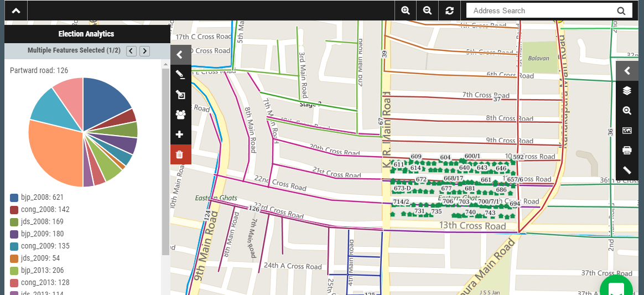This screenshot has height=295, width=644.
Task: Collapse top bar with the up chevron
Action: tap(15, 11)
